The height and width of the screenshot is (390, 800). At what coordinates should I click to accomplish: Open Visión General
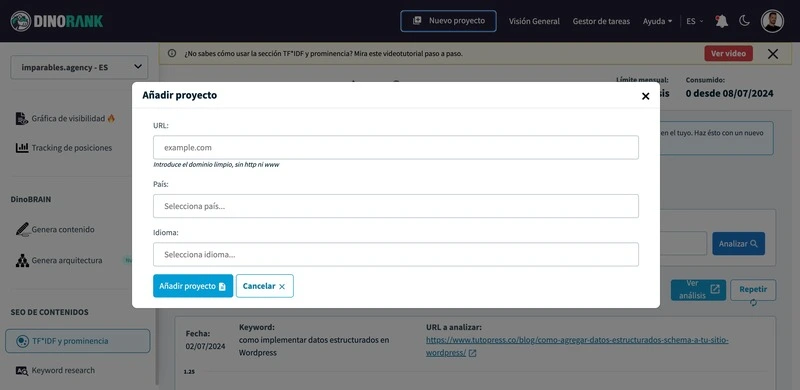coord(534,21)
